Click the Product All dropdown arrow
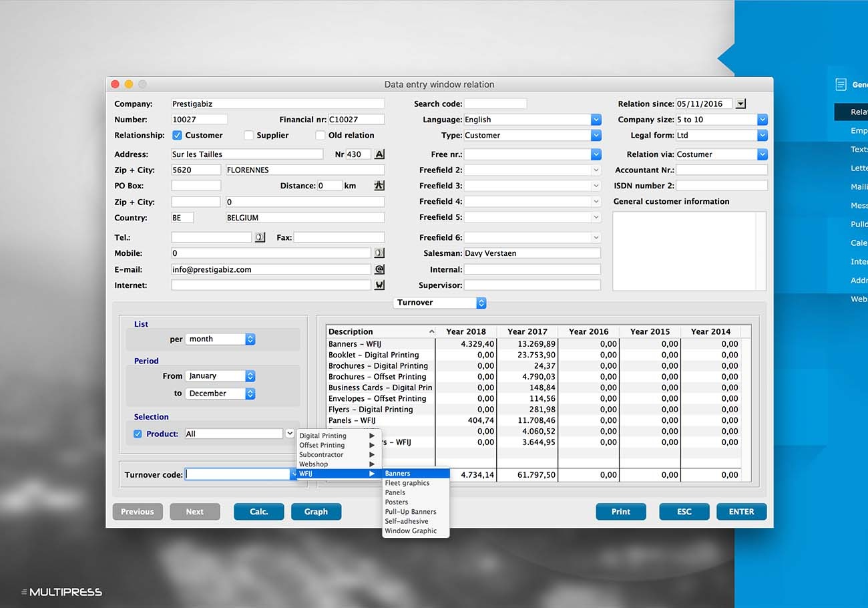Screen dimensions: 868x608 (x=290, y=434)
